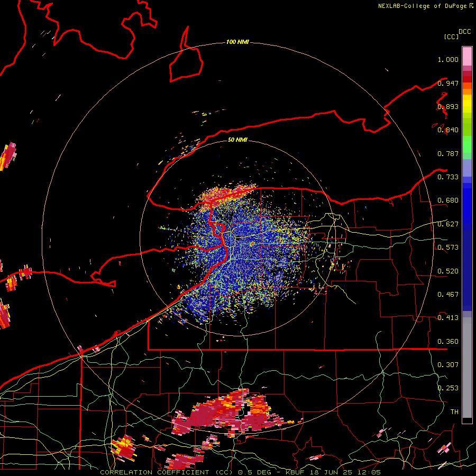Click the 0.947 legend value
The height and width of the screenshot is (476, 476).
pyautogui.click(x=448, y=83)
